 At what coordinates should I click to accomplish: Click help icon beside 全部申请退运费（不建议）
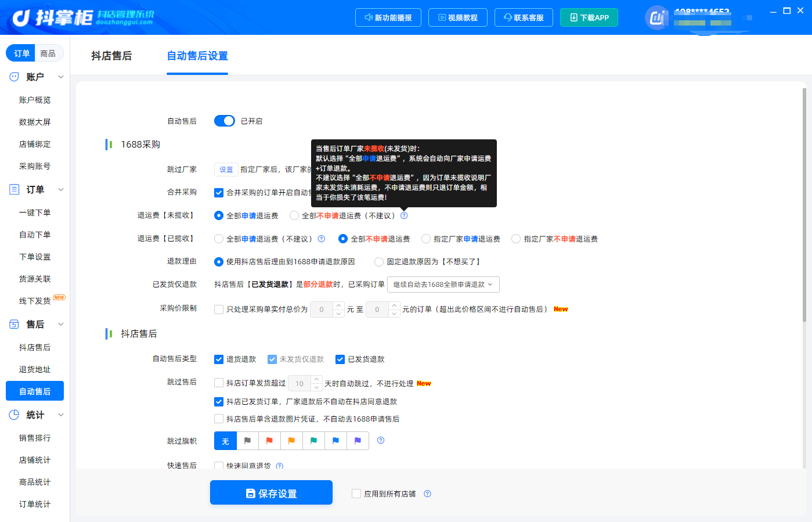[x=321, y=239]
